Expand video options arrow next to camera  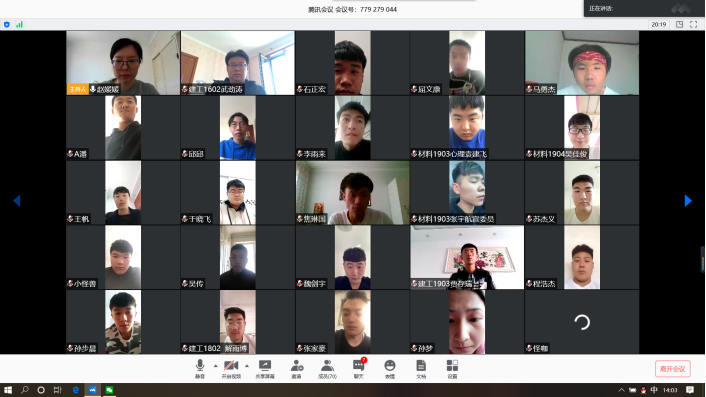[x=247, y=366]
